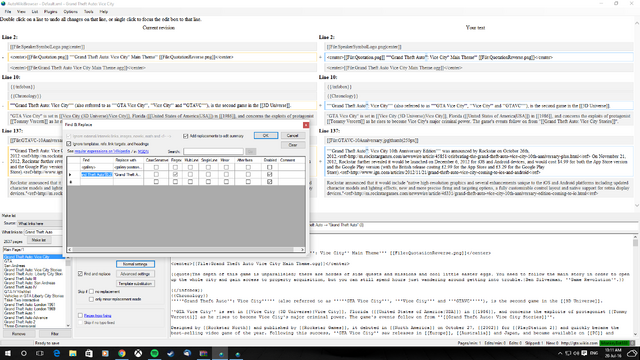Viewport: 640px width, 360px height.
Task: Open the Regex typo fixing link
Action: coord(98,316)
